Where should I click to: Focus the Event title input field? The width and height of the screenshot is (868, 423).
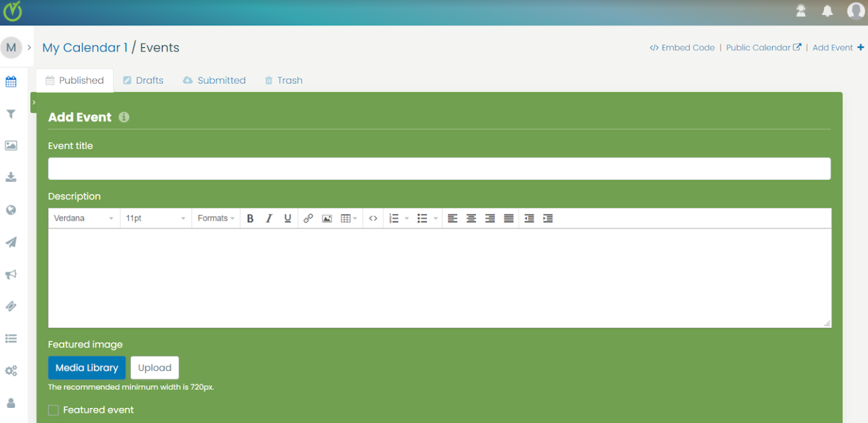(439, 169)
